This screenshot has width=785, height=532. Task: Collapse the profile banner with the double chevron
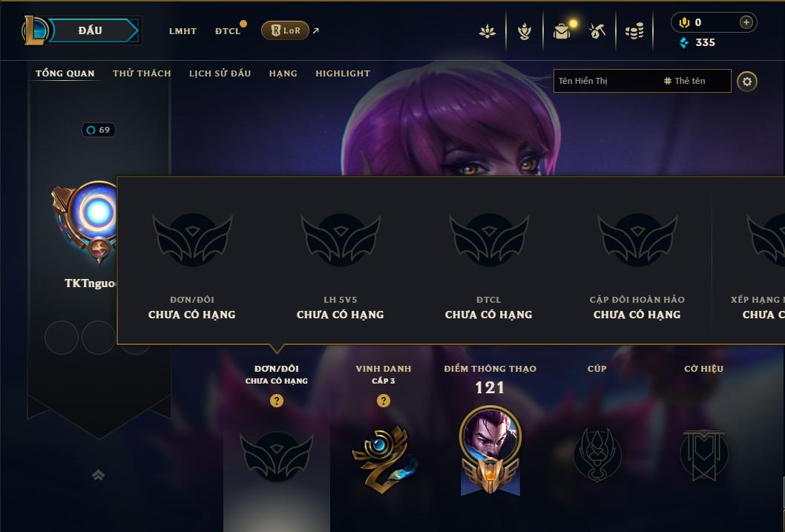click(99, 475)
